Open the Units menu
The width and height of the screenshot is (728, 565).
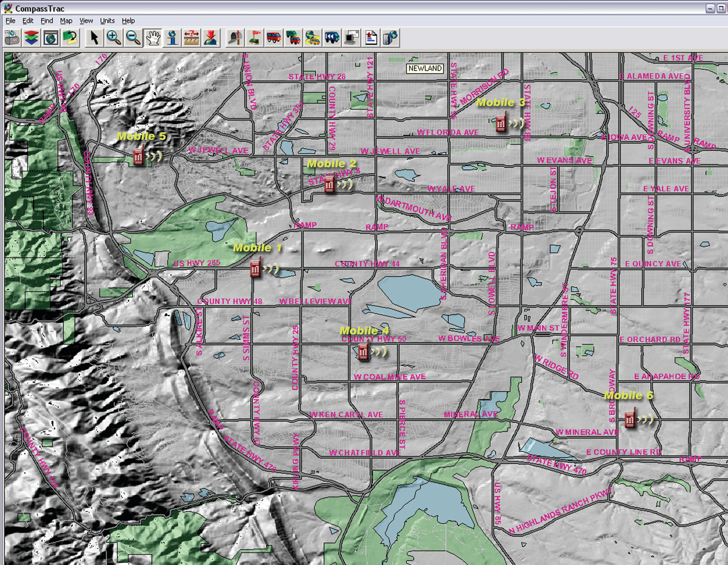click(107, 21)
